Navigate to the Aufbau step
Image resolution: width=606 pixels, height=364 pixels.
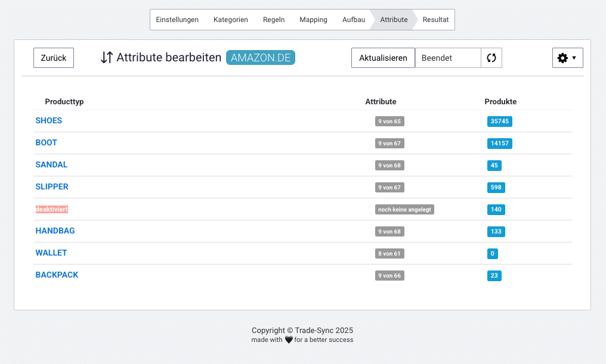(354, 20)
